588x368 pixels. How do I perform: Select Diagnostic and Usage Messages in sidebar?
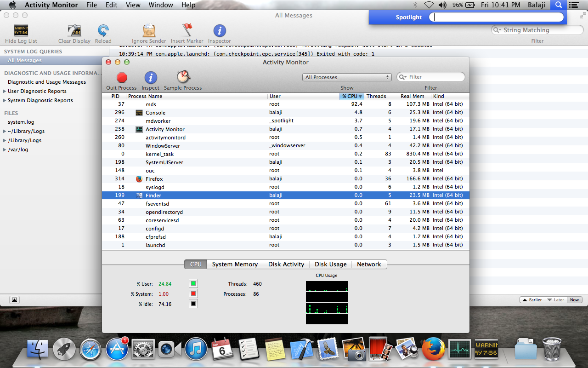pyautogui.click(x=47, y=82)
